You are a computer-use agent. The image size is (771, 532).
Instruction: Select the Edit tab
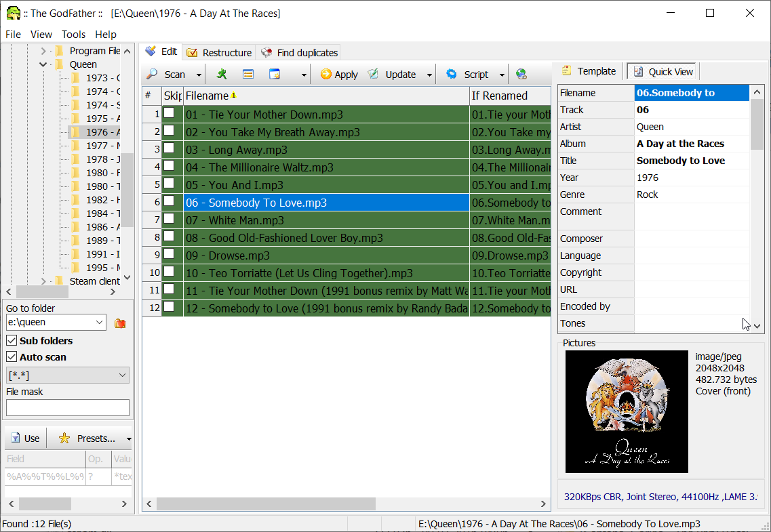point(161,52)
